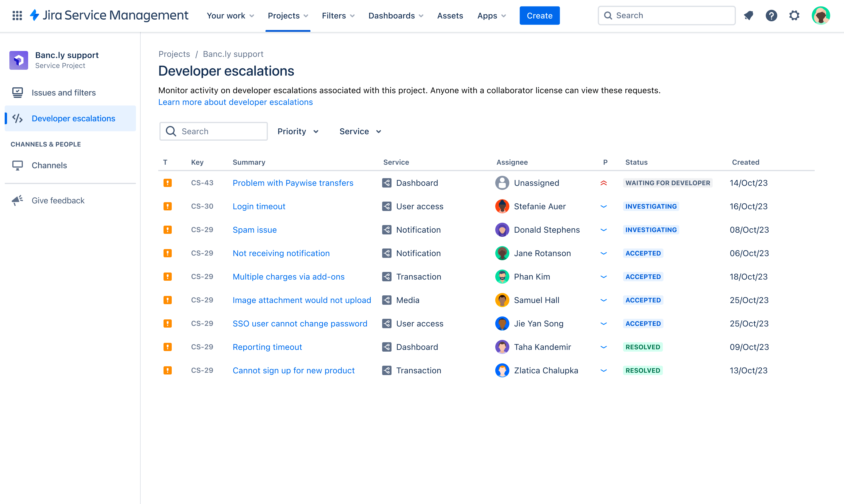Click the Give feedback toggle item
Viewport: 844px width, 504px height.
[58, 200]
